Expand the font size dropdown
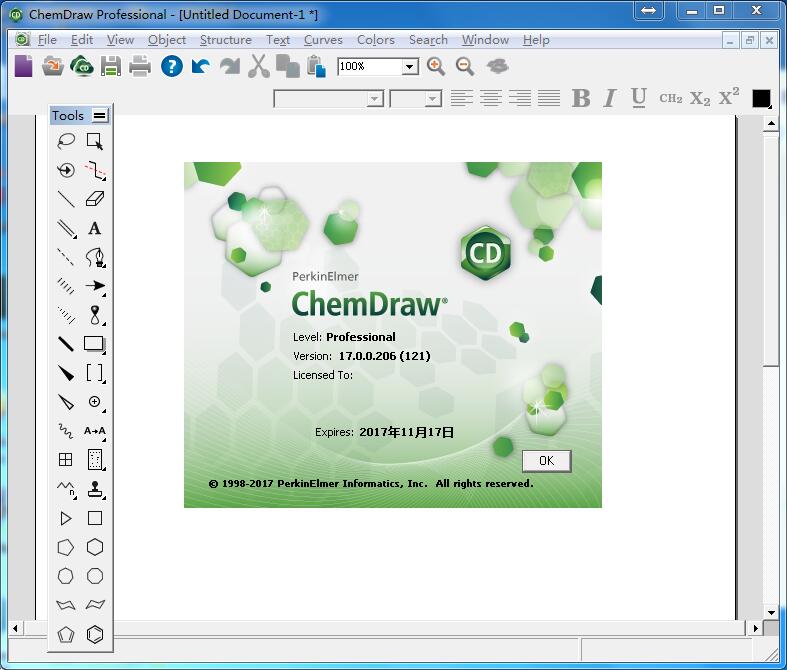Image resolution: width=787 pixels, height=670 pixels. (x=433, y=98)
